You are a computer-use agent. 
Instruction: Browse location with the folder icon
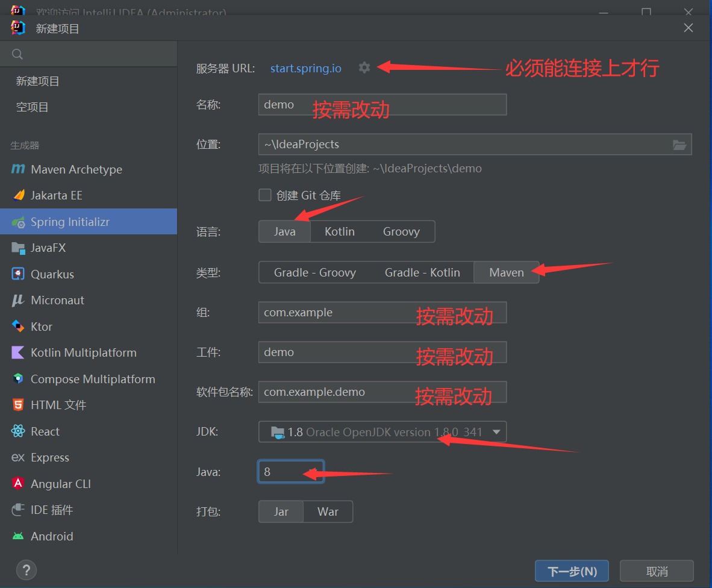[x=679, y=145]
